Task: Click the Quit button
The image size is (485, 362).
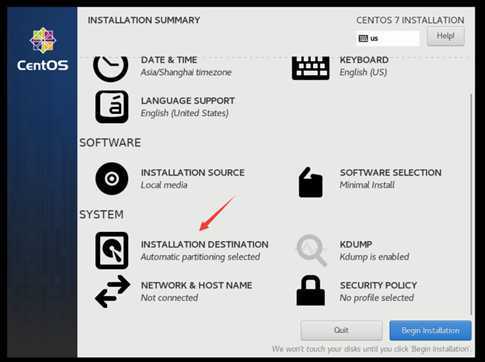Action: [x=341, y=330]
